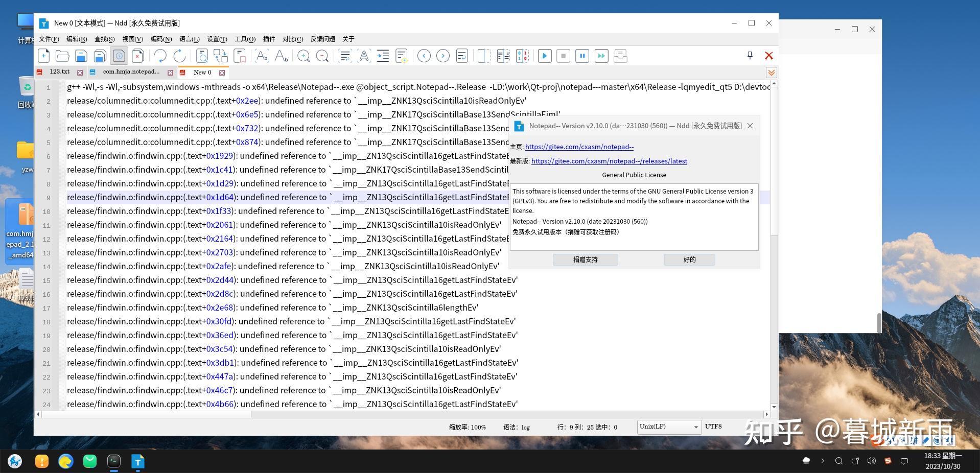Go to next position arrow

[443, 56]
